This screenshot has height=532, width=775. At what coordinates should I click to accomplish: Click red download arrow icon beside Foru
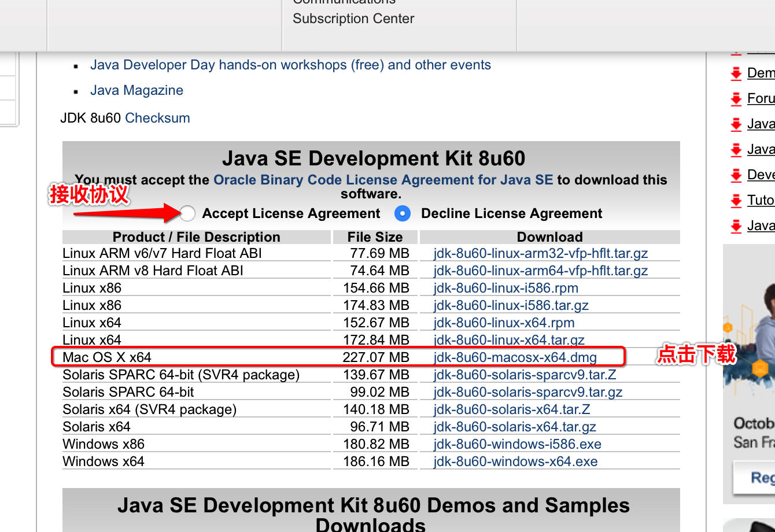736,99
